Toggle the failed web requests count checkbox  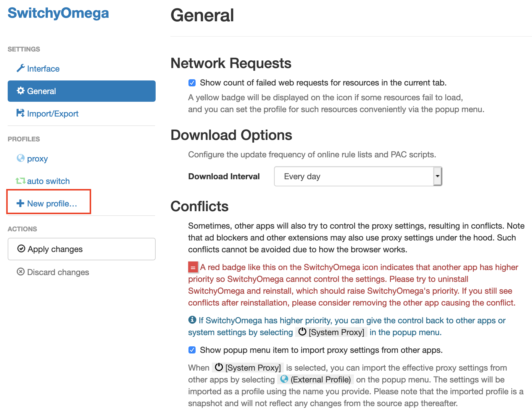point(192,83)
